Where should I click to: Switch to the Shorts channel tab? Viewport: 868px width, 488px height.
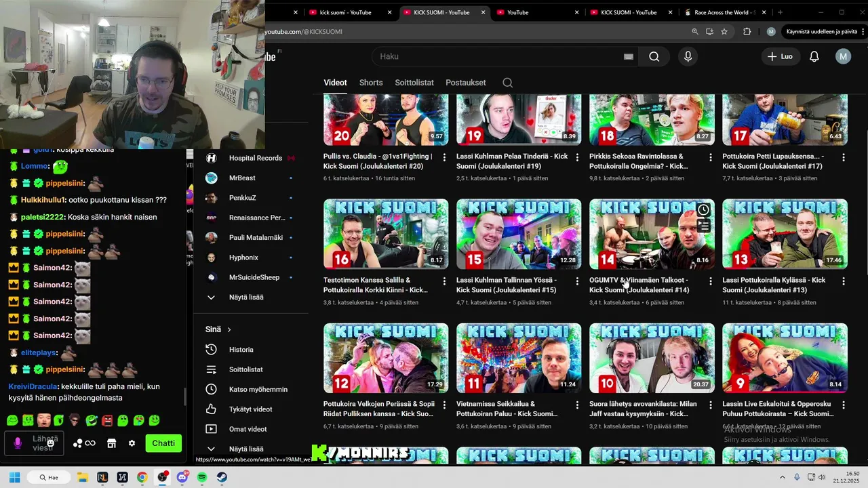pyautogui.click(x=371, y=83)
